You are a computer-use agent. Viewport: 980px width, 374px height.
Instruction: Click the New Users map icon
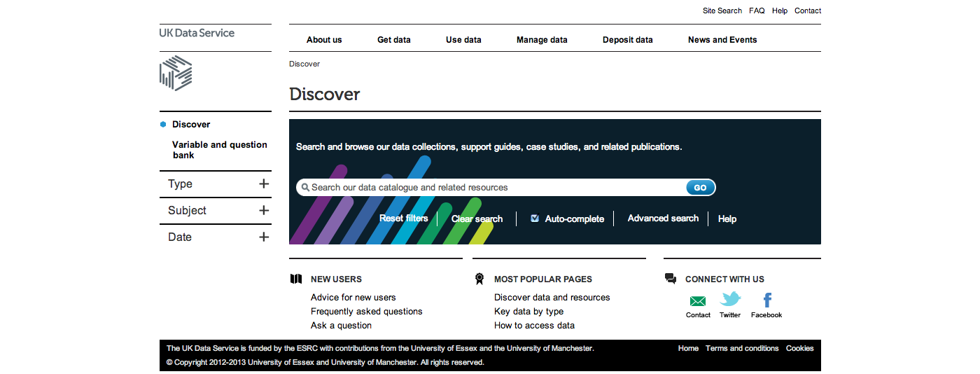coord(296,279)
